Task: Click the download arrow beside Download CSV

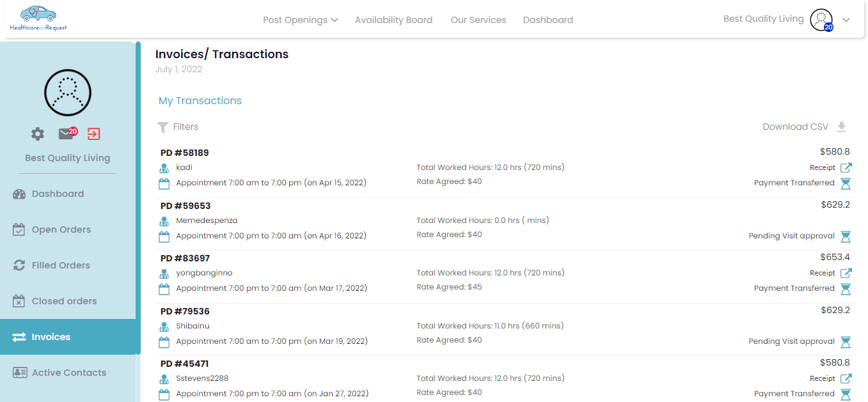Action: pos(842,127)
